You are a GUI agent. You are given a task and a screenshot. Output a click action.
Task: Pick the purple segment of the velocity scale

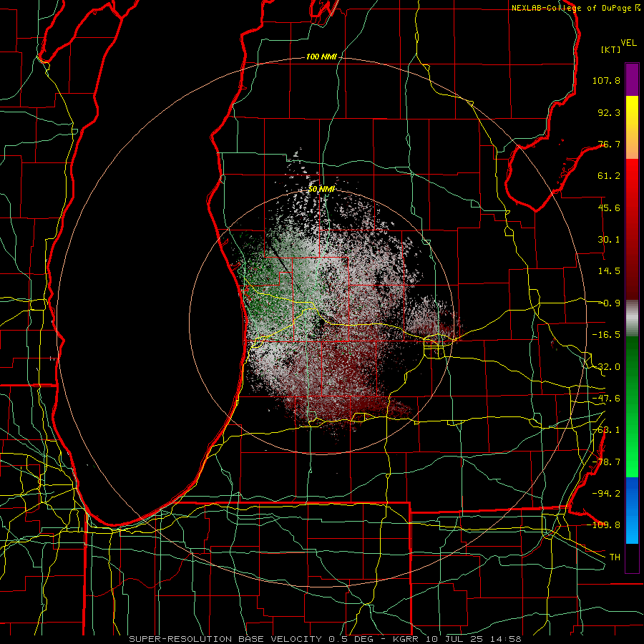632,79
